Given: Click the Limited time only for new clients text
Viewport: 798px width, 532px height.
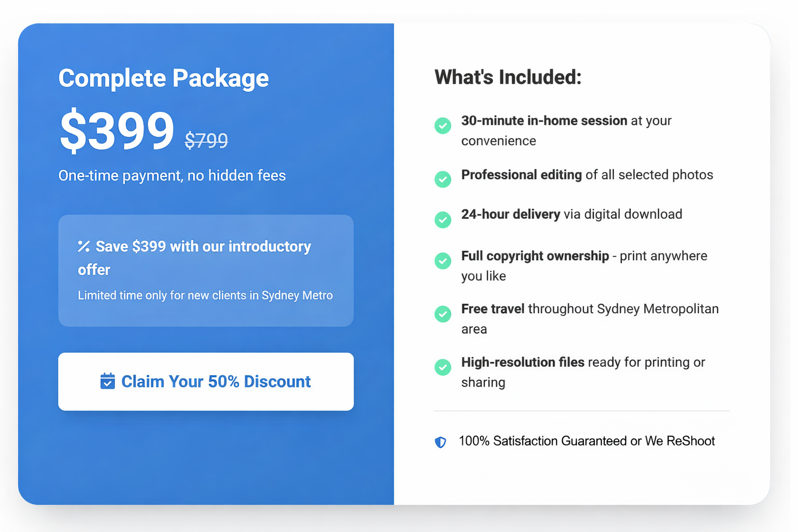Looking at the screenshot, I should [x=205, y=296].
